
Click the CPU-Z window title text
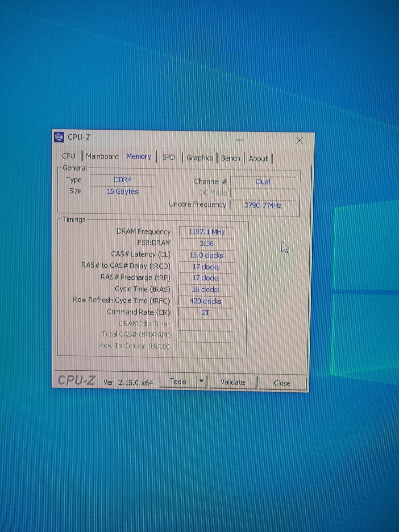click(79, 137)
